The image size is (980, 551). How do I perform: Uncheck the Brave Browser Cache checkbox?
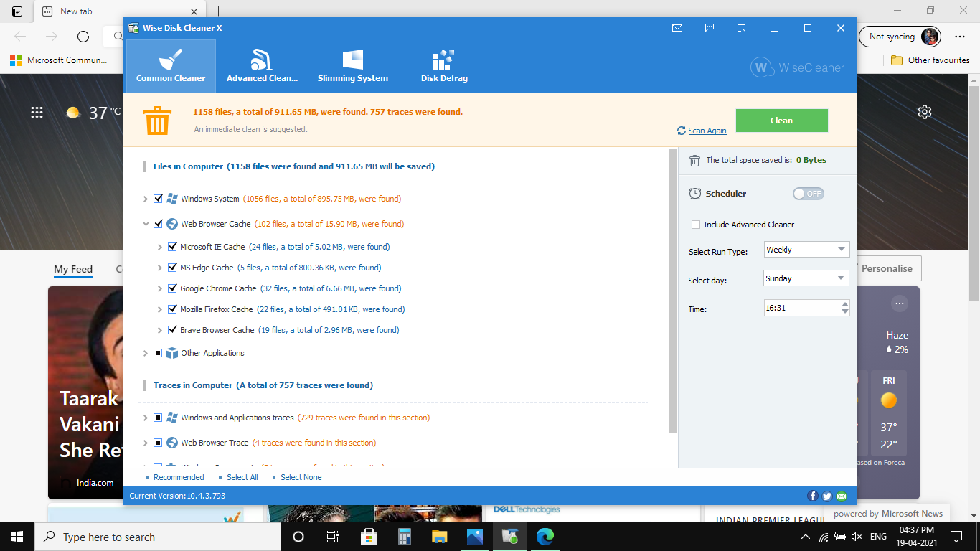coord(172,330)
